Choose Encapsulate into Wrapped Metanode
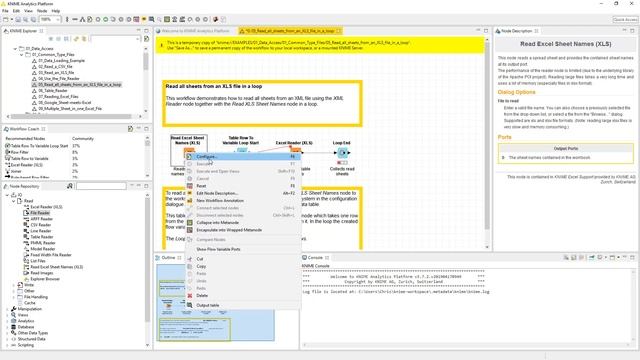The height and width of the screenshot is (360, 640). click(243, 230)
